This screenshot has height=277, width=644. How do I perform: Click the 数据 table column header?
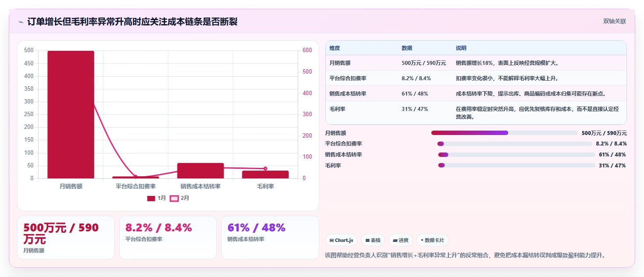tap(407, 48)
